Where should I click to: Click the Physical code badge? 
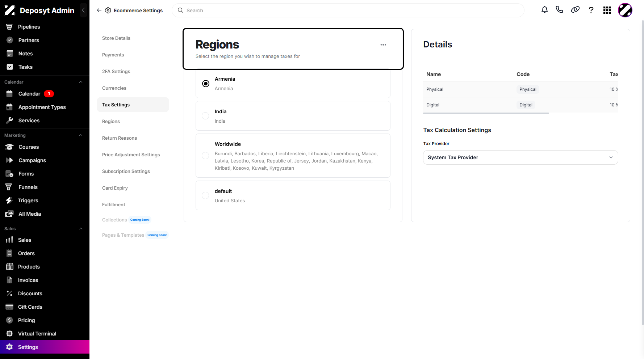coord(528,89)
